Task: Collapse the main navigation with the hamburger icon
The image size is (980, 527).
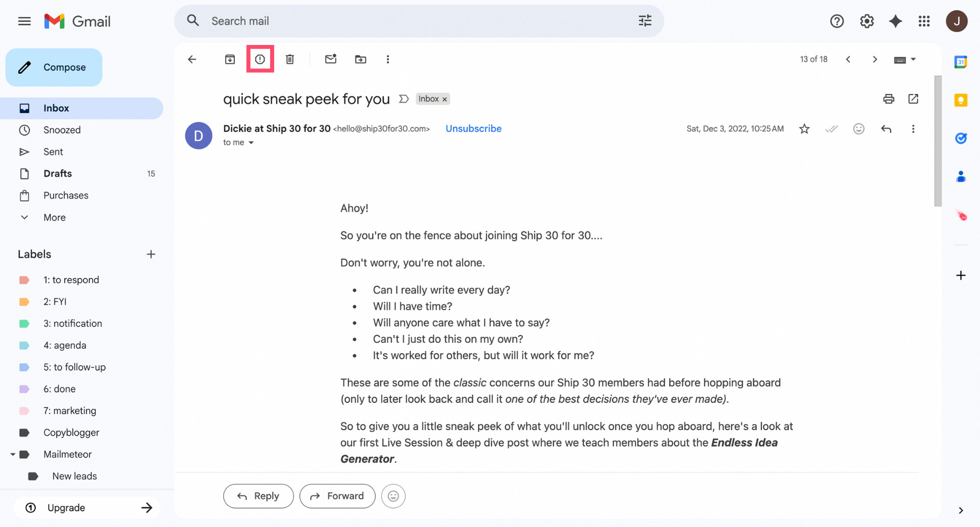Action: tap(24, 21)
